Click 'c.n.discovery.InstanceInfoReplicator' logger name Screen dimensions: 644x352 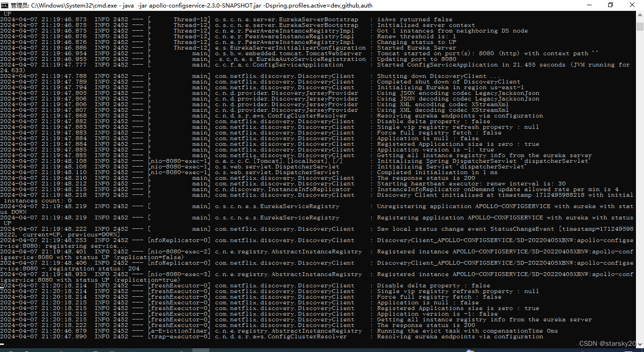tap(283, 189)
